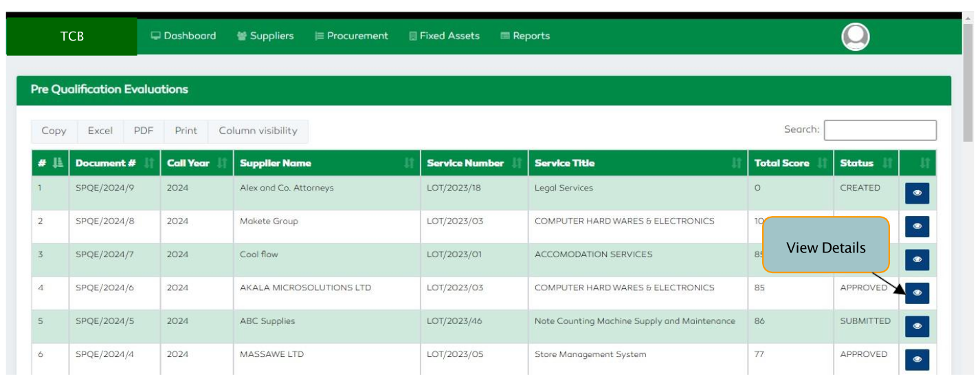Click the total score 86 cell

(x=790, y=326)
